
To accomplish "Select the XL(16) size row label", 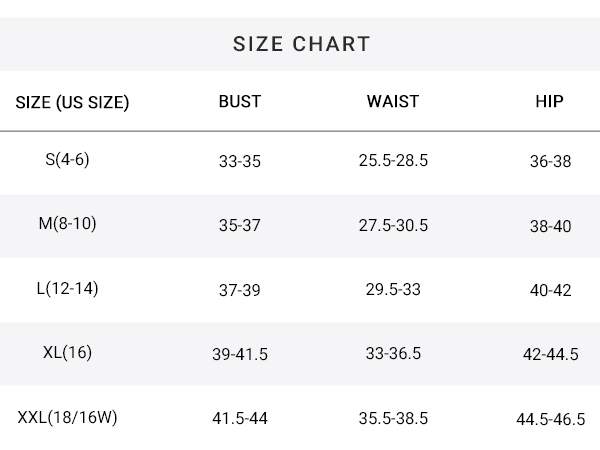I will [67, 352].
